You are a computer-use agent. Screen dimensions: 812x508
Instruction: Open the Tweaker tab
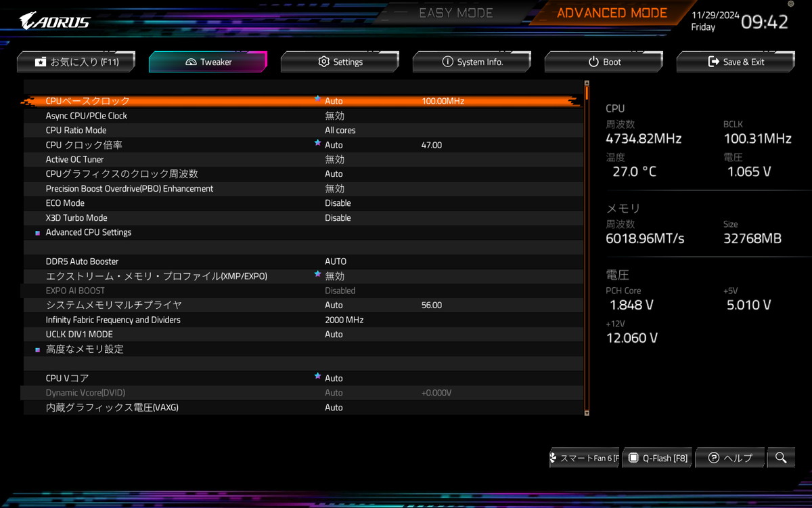coord(208,62)
